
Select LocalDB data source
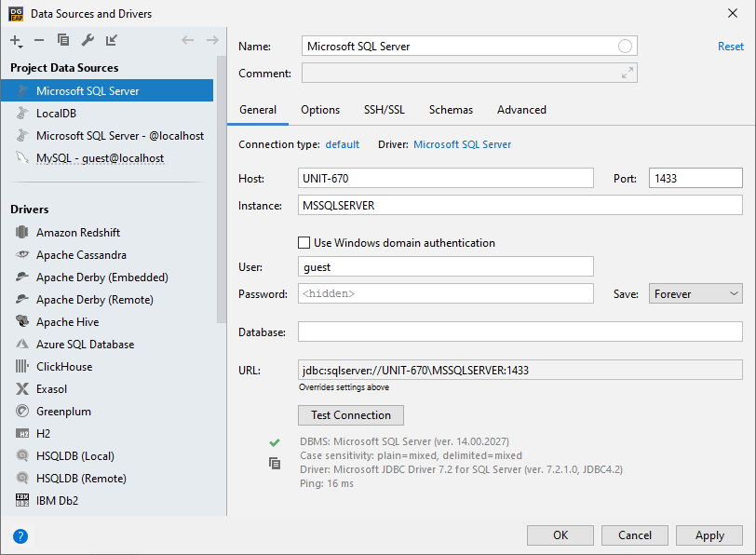click(x=107, y=114)
